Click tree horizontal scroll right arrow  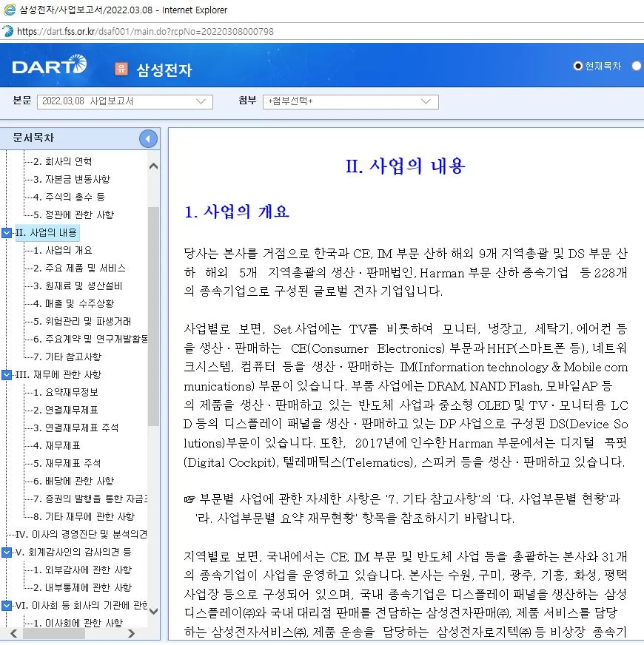[x=131, y=633]
